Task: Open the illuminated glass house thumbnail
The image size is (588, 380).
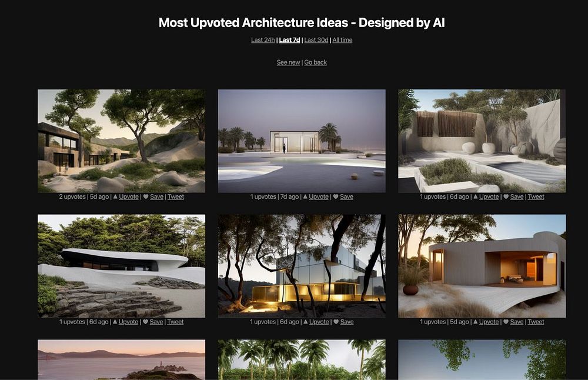Action: coord(302,266)
